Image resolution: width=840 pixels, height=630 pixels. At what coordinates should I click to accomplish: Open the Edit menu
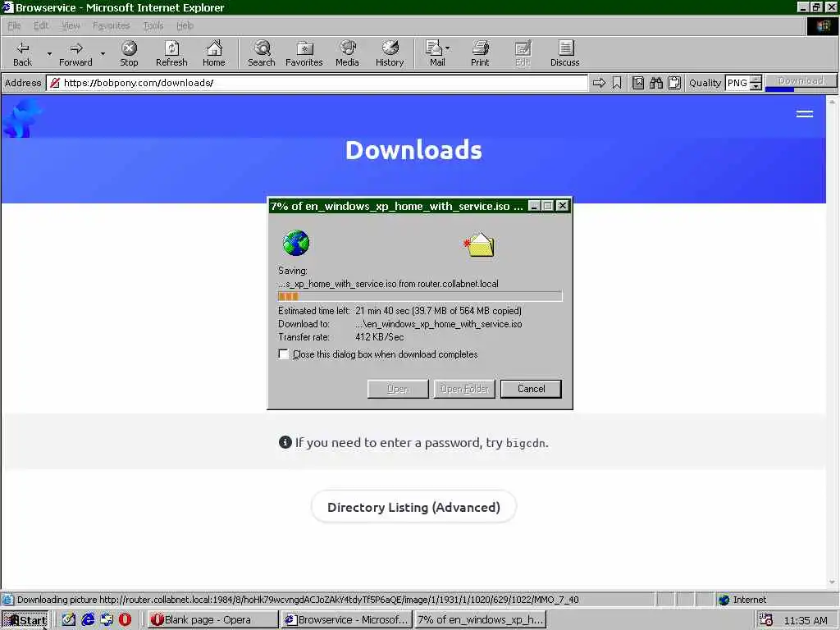click(x=41, y=25)
